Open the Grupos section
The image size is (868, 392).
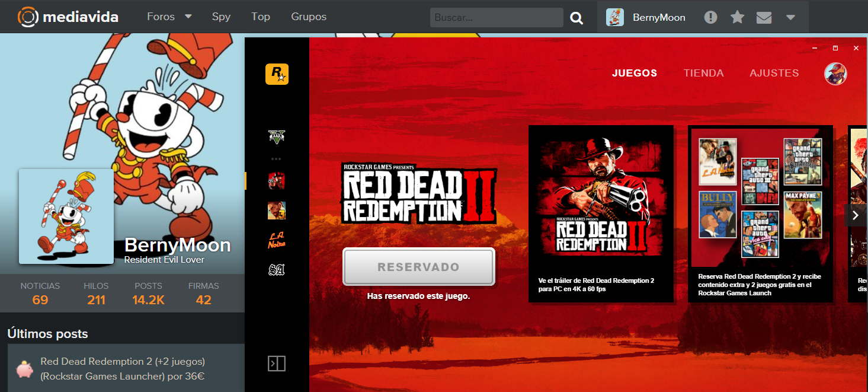pyautogui.click(x=309, y=17)
